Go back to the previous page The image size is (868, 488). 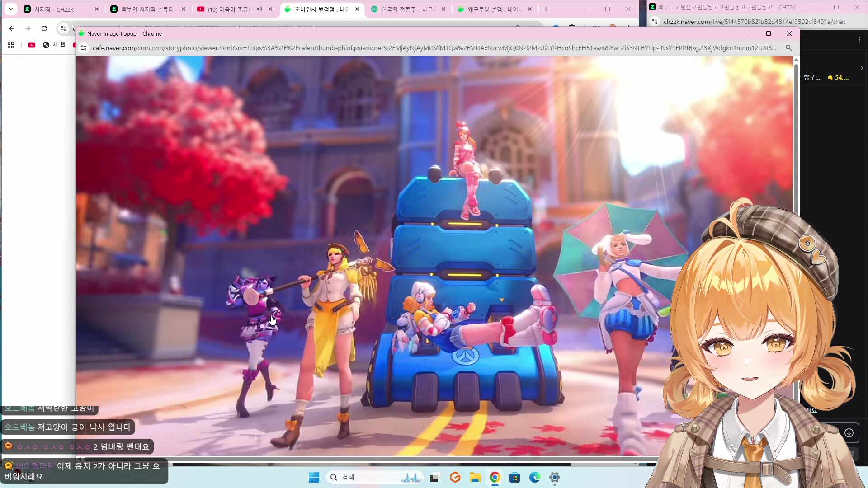[12, 28]
